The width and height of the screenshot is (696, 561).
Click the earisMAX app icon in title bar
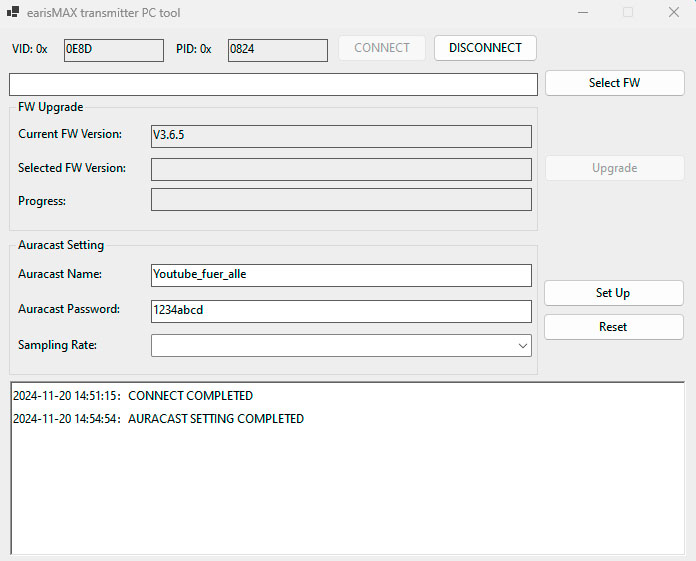pyautogui.click(x=14, y=13)
